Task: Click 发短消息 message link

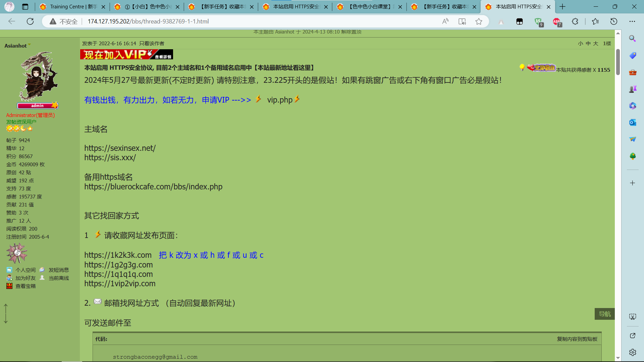Action: (x=59, y=270)
